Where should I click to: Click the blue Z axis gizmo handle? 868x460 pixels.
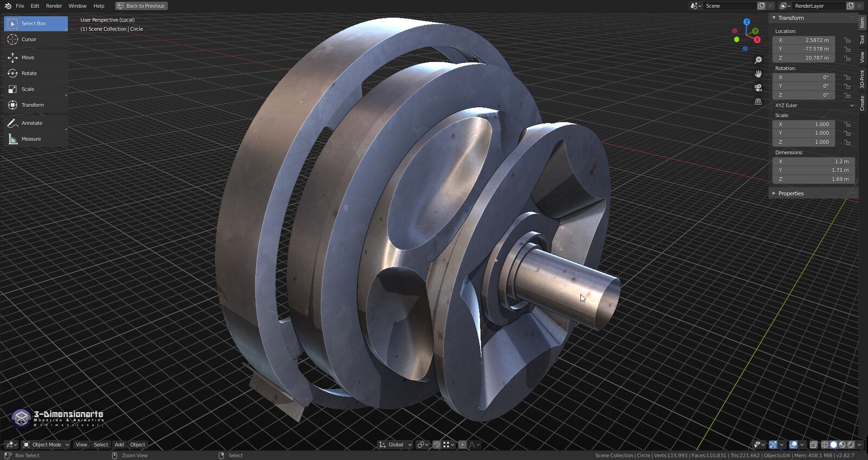coord(747,22)
